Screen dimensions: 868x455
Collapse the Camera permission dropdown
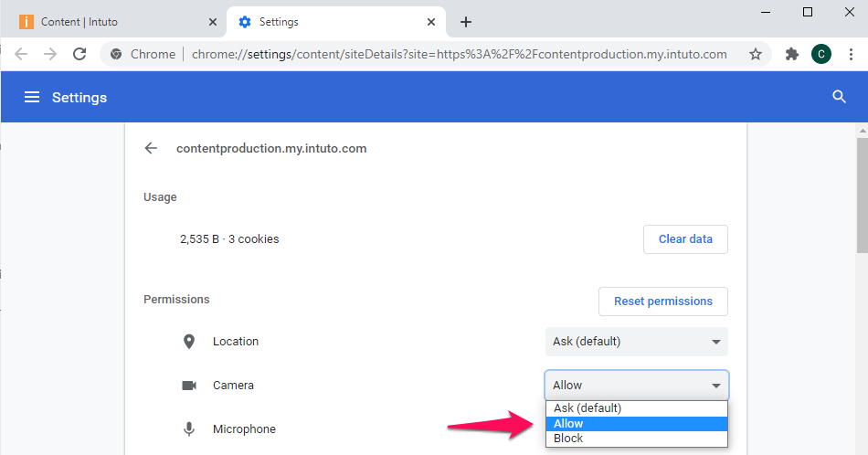click(x=636, y=386)
